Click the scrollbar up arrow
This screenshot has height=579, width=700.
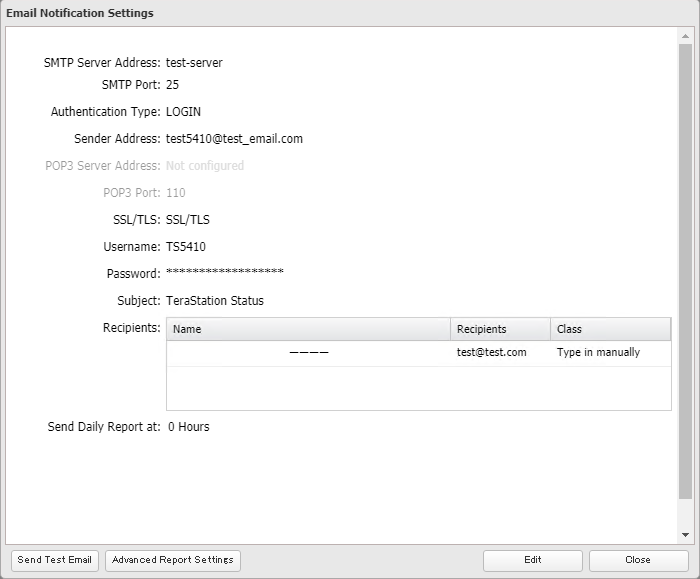686,36
